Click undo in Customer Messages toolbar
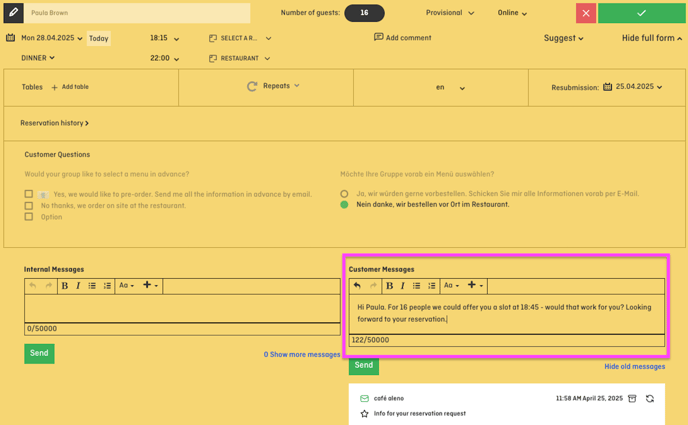 (357, 286)
